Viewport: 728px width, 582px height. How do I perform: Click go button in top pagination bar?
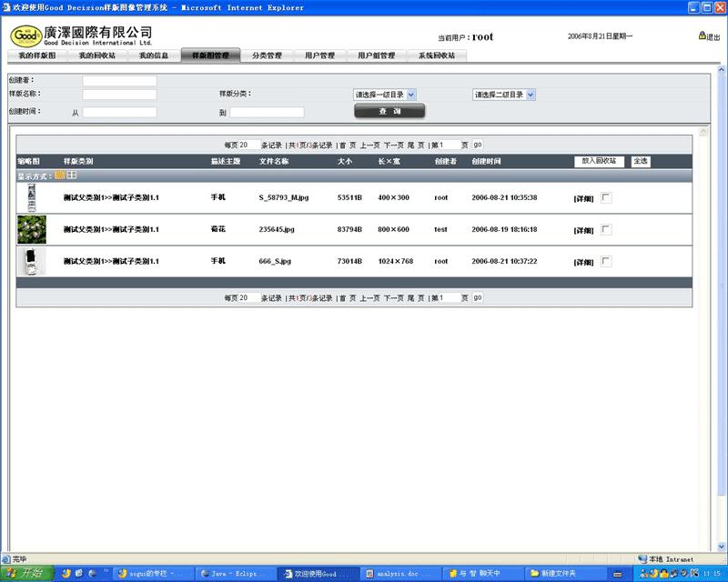[x=478, y=145]
